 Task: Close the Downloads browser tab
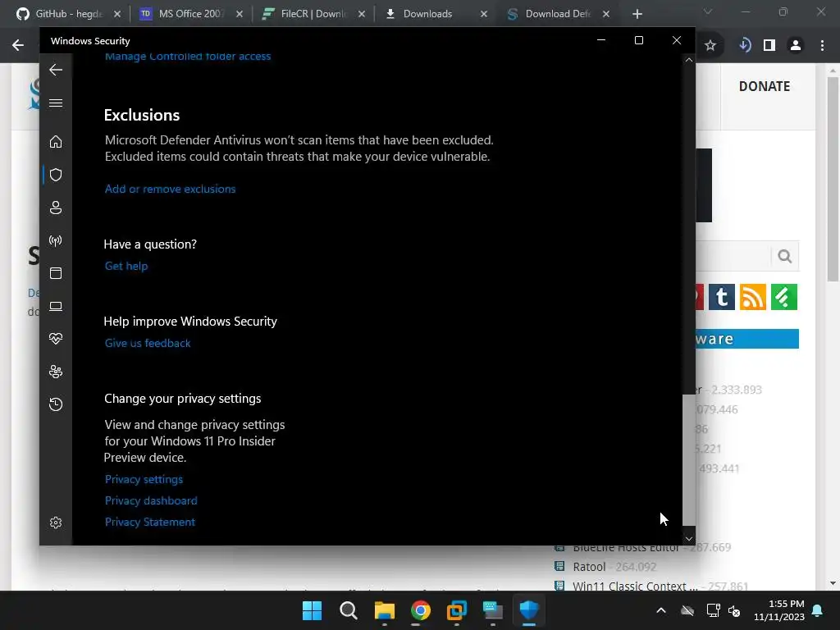tap(484, 14)
